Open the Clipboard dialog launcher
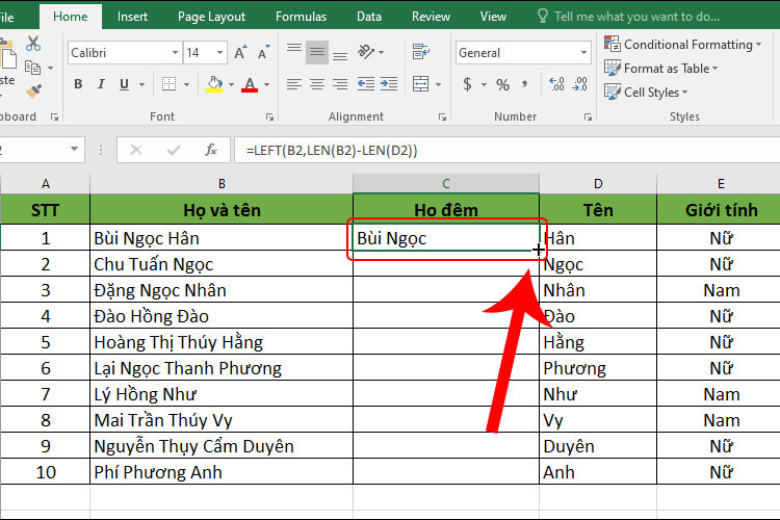Screen dimensions: 780x520 (x=54, y=117)
